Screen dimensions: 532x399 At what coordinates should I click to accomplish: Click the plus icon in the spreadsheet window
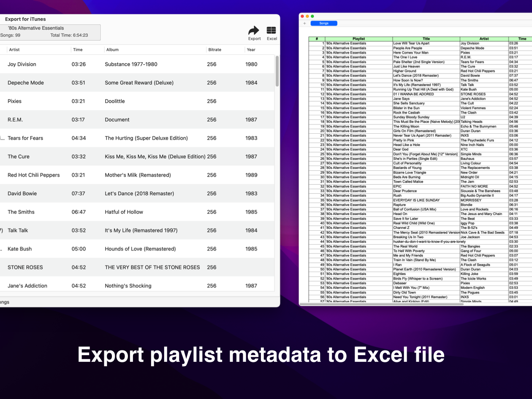point(304,23)
